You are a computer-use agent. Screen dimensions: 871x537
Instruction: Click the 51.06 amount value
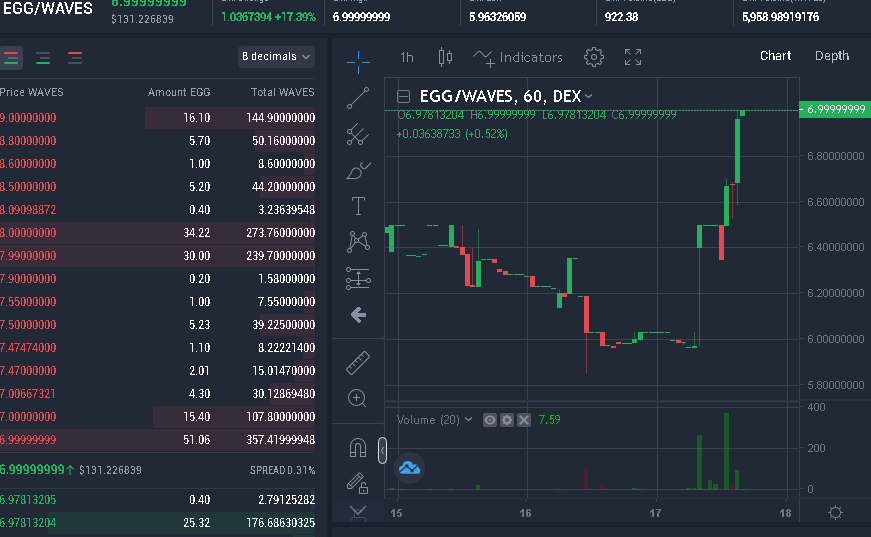point(197,440)
